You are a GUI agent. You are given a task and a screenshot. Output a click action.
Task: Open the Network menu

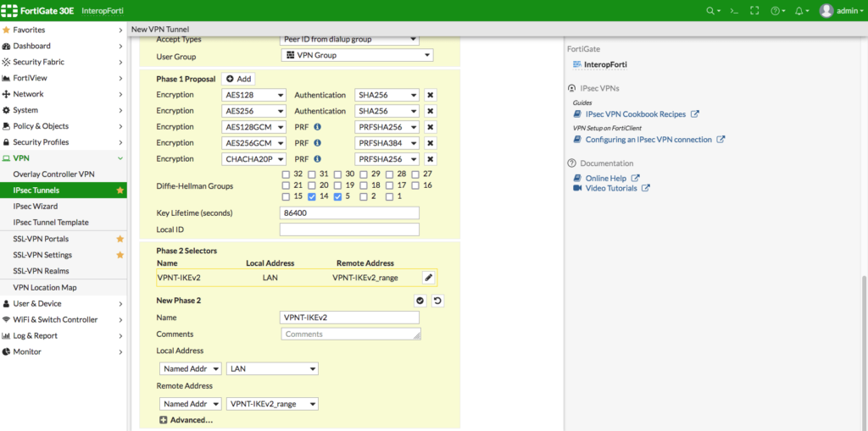(x=63, y=94)
